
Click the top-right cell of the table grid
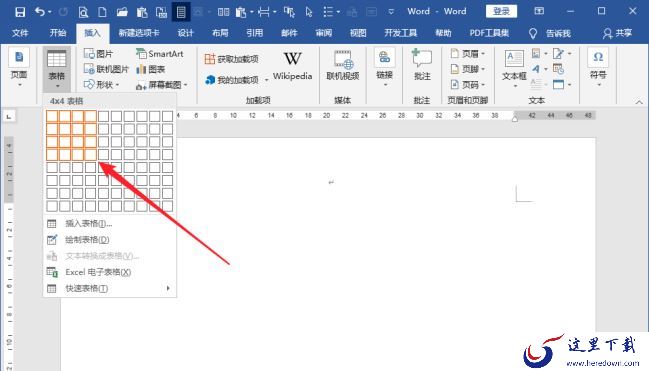point(167,116)
